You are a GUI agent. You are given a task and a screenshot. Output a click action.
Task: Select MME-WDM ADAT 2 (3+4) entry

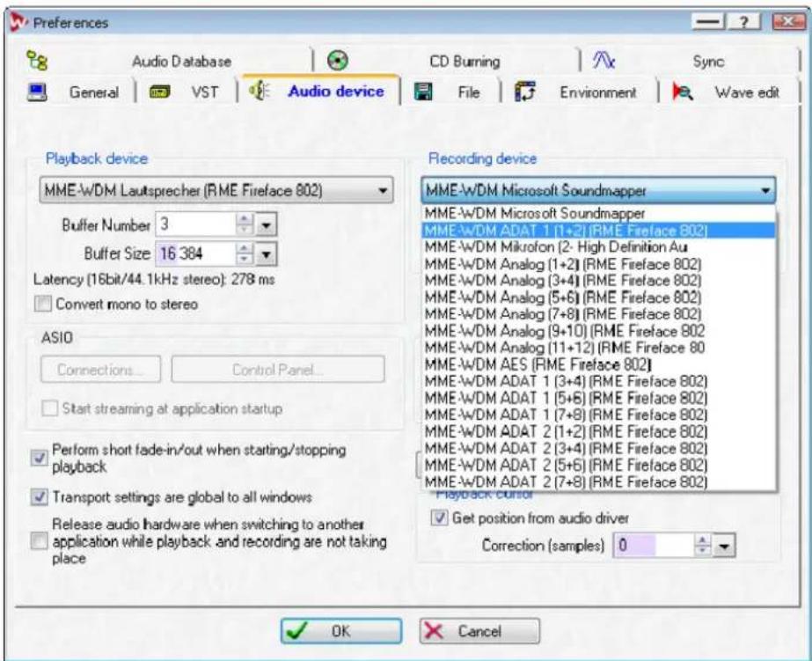[599, 448]
